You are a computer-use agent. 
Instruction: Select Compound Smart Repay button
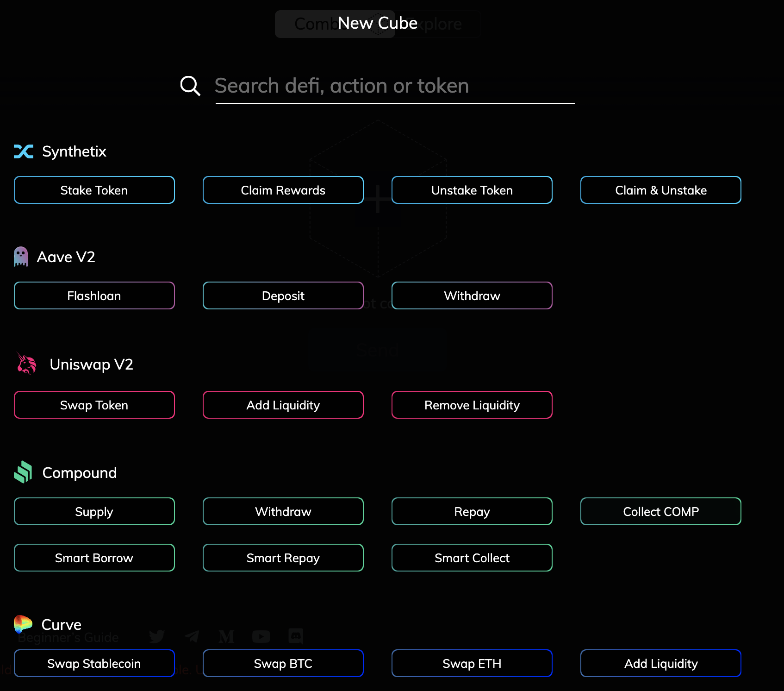[283, 558]
